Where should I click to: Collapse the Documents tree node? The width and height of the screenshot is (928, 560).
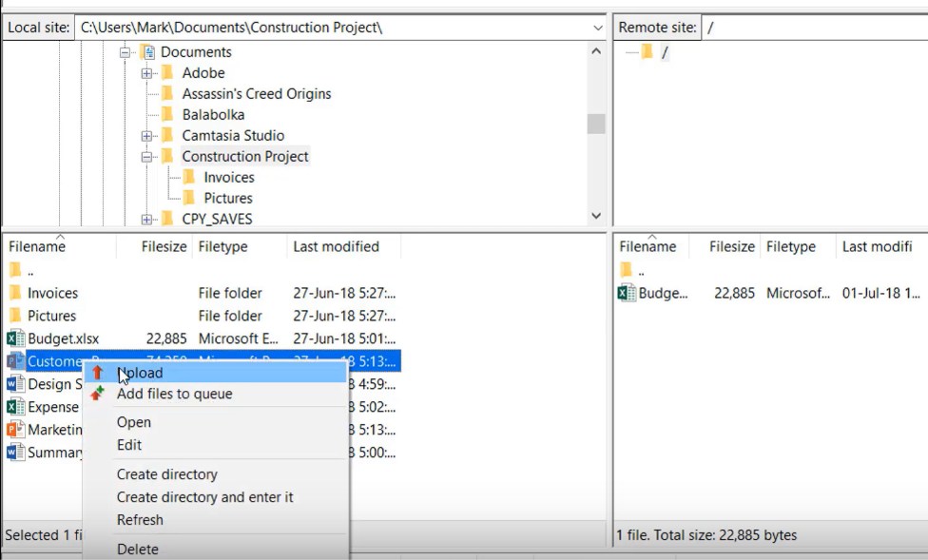(125, 52)
